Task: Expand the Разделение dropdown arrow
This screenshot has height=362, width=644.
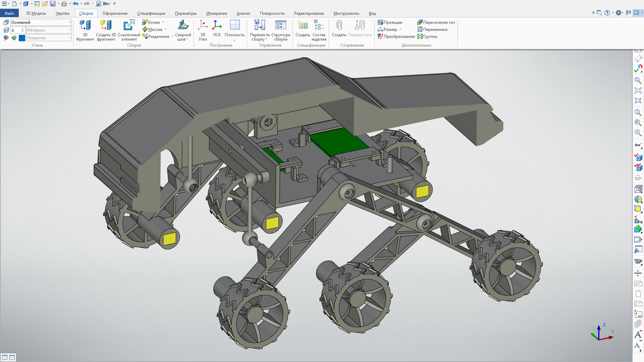Action: click(x=172, y=36)
